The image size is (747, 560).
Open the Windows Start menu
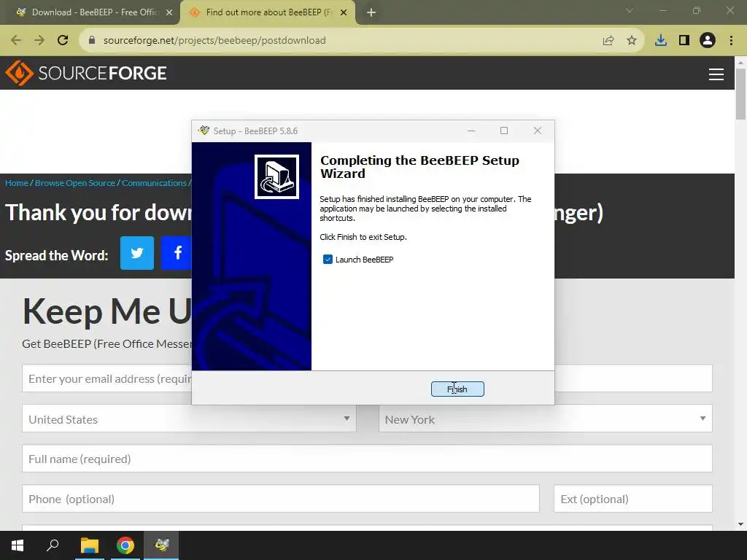coord(18,545)
